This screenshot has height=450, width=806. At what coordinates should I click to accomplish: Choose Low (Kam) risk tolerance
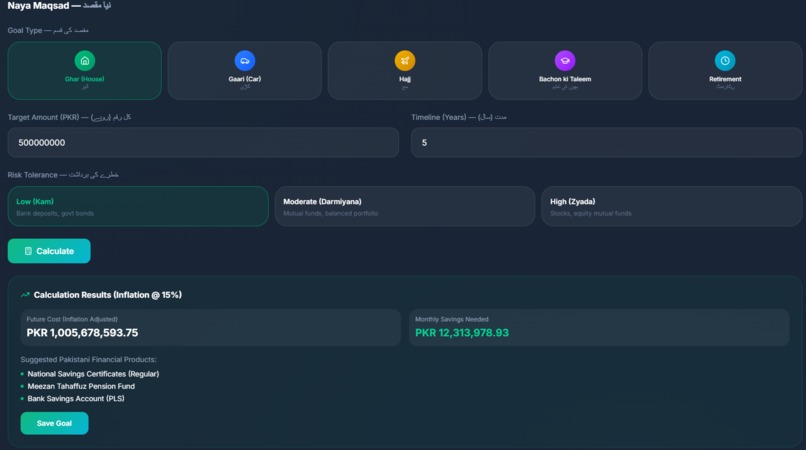coord(138,206)
